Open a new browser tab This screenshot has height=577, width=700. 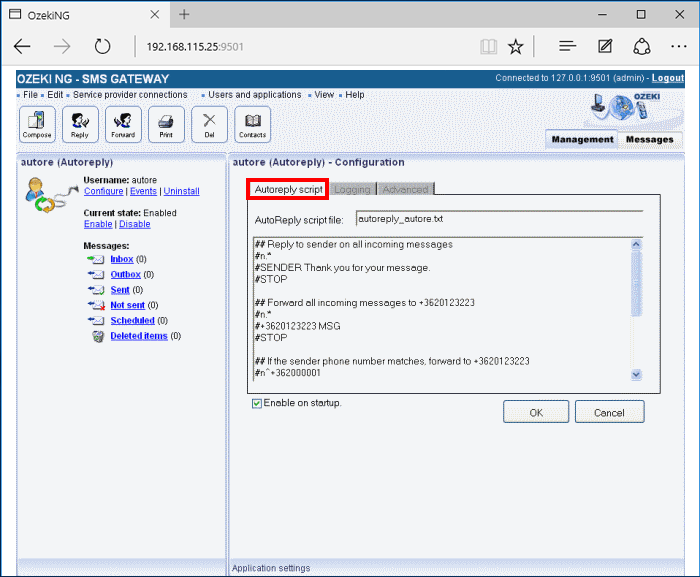[184, 15]
